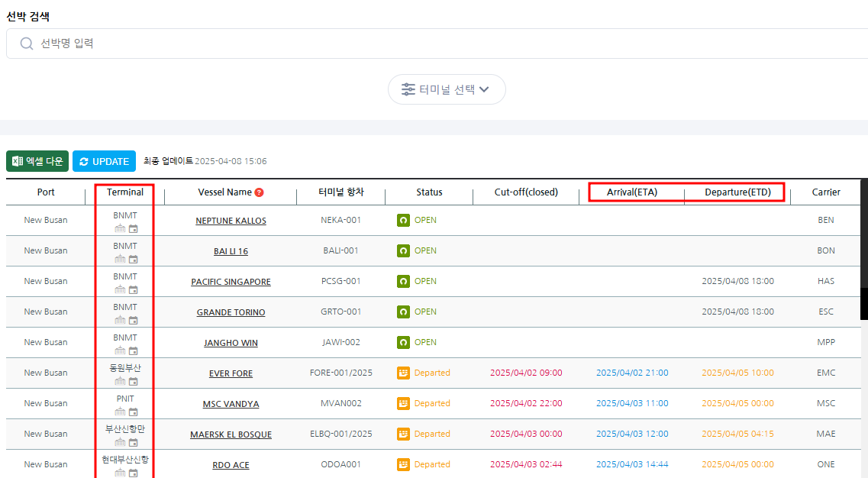The width and height of the screenshot is (868, 478).
Task: Click the green OPEN status icon for JANGHO WIN
Action: (404, 342)
